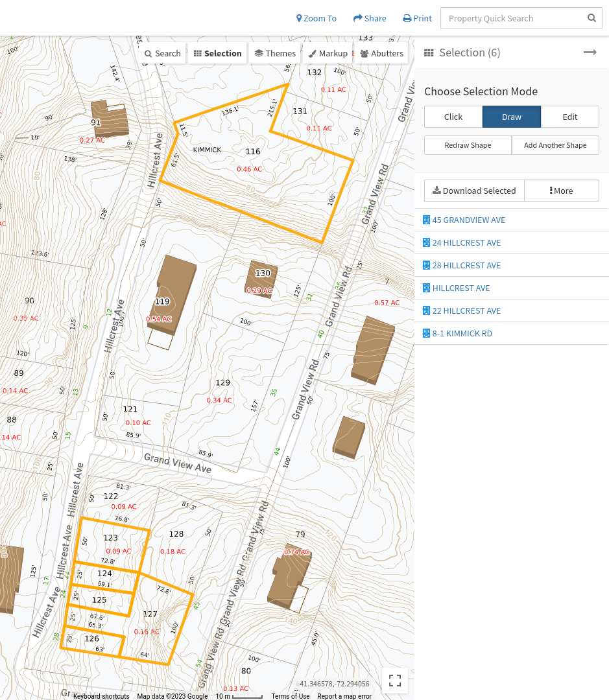Open the Abutters tool tab
This screenshot has width=609, height=700.
coord(381,53)
